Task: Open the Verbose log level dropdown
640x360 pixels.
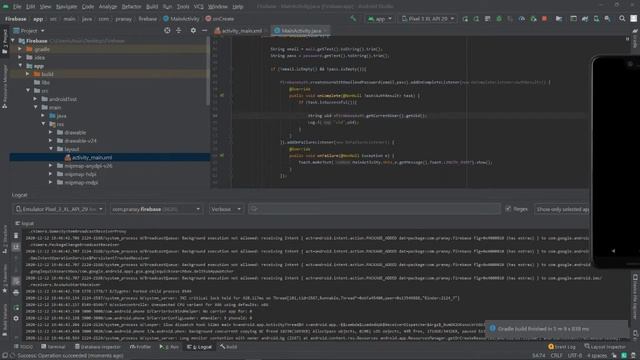Action: coord(226,209)
